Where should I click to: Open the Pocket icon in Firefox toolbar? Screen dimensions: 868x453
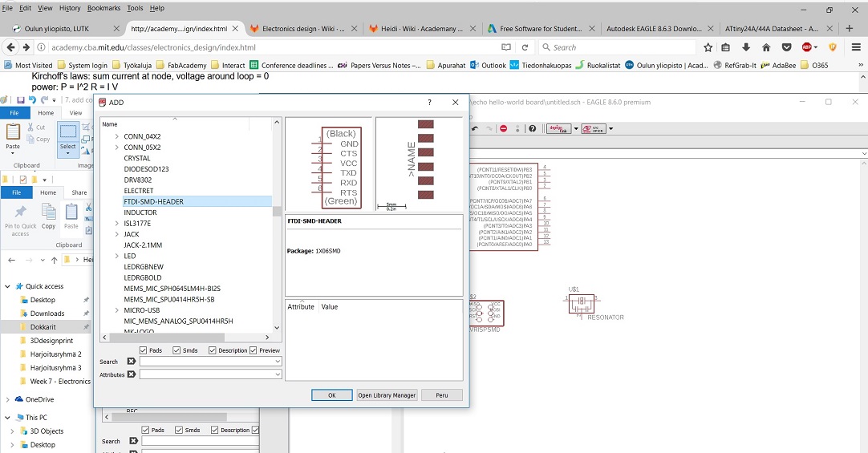point(787,47)
